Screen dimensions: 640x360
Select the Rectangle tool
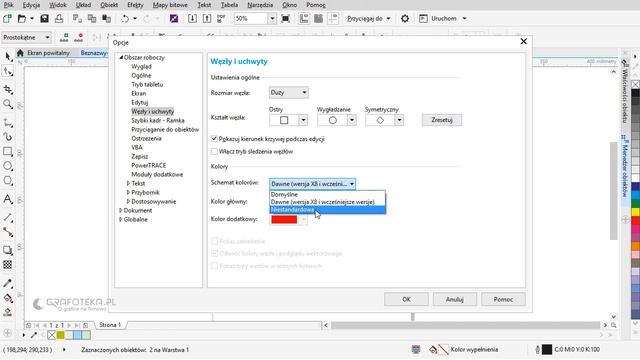point(8,151)
